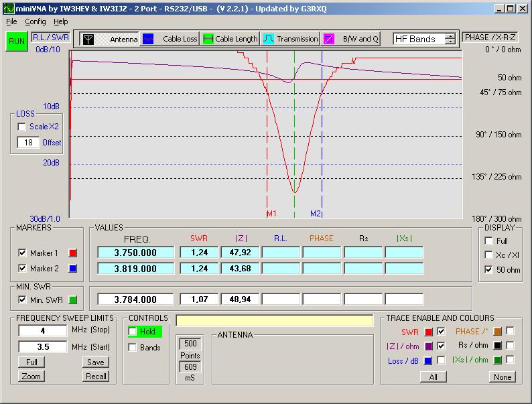Toggle the Hold checkbox
This screenshot has width=532, height=404.
click(x=133, y=332)
